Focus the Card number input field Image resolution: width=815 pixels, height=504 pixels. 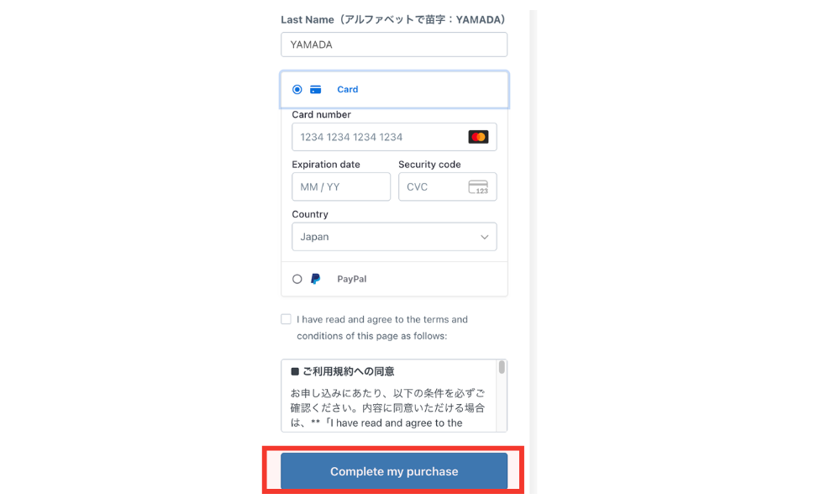click(x=394, y=137)
